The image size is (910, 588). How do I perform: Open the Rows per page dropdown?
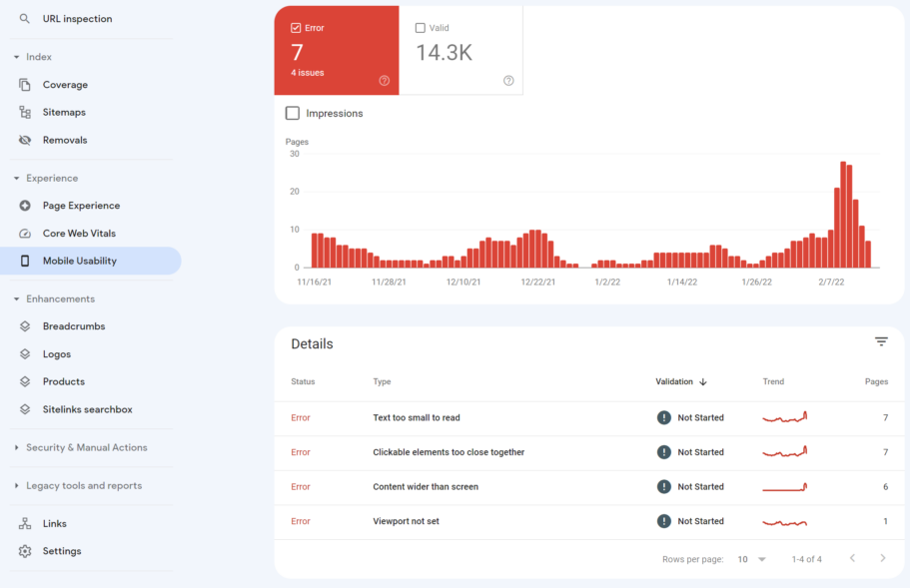751,559
